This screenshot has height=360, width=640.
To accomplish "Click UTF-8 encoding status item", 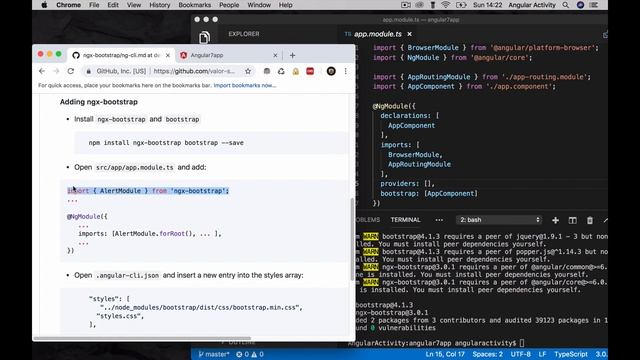I will 520,354.
